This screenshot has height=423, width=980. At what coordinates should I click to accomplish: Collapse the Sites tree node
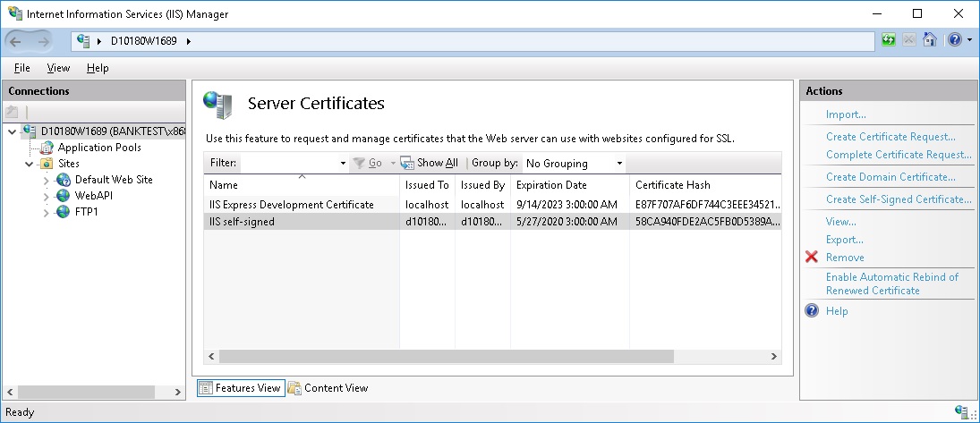tap(29, 164)
